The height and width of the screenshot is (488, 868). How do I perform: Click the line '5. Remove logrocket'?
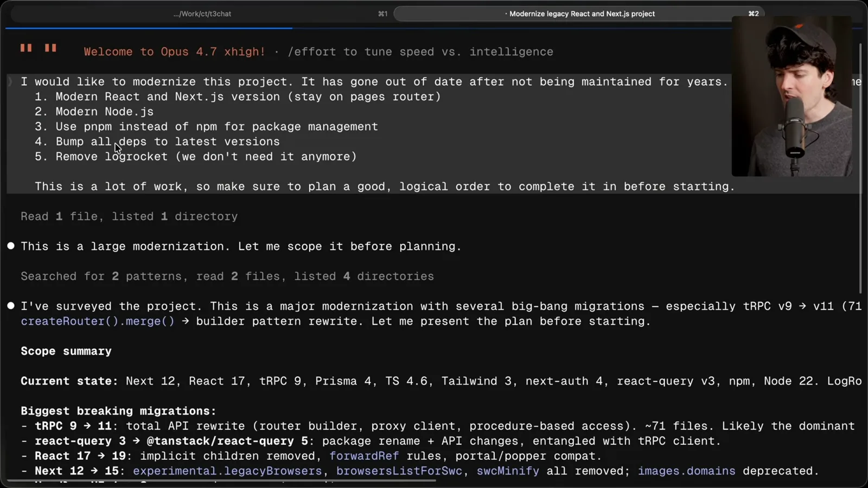(196, 157)
